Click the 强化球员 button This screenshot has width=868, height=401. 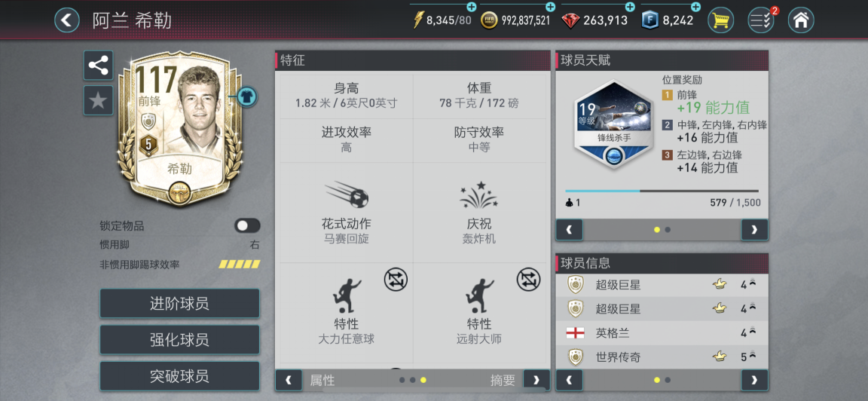[179, 339]
